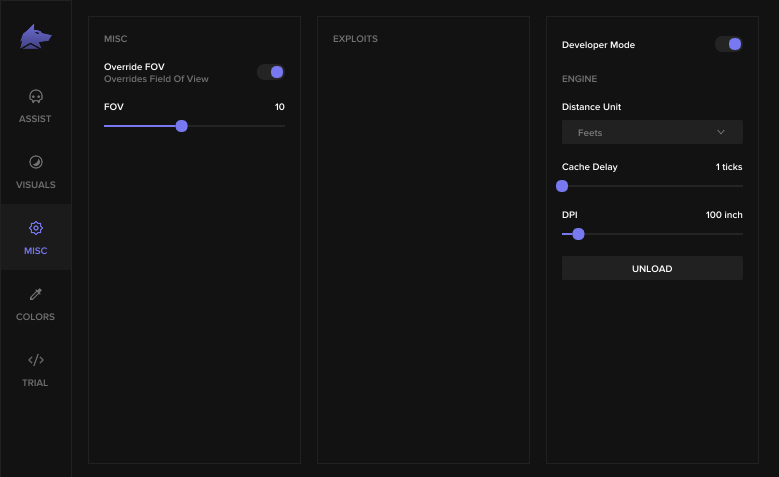779x477 pixels.
Task: Click the Cache Delay slider knob
Action: 562,186
